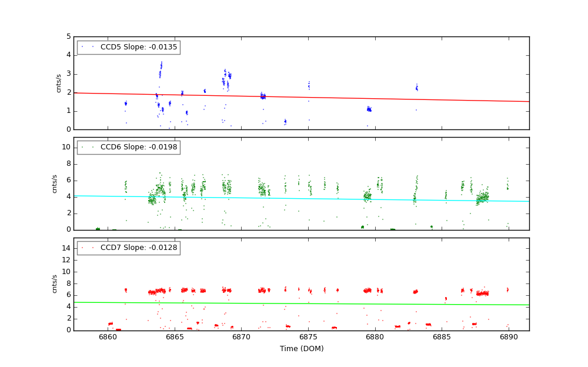Image resolution: width=588 pixels, height=367 pixels.
Task: Click the CCD6 Slope legend box
Action: (x=128, y=148)
